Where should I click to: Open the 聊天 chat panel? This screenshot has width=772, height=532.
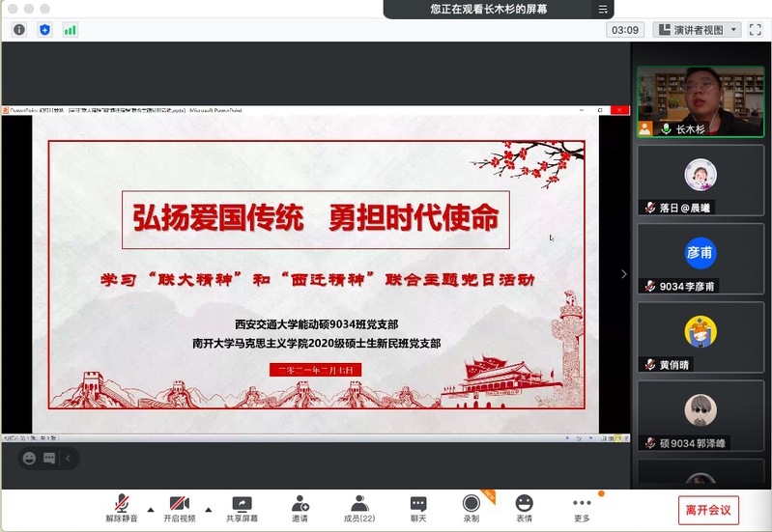click(x=417, y=509)
